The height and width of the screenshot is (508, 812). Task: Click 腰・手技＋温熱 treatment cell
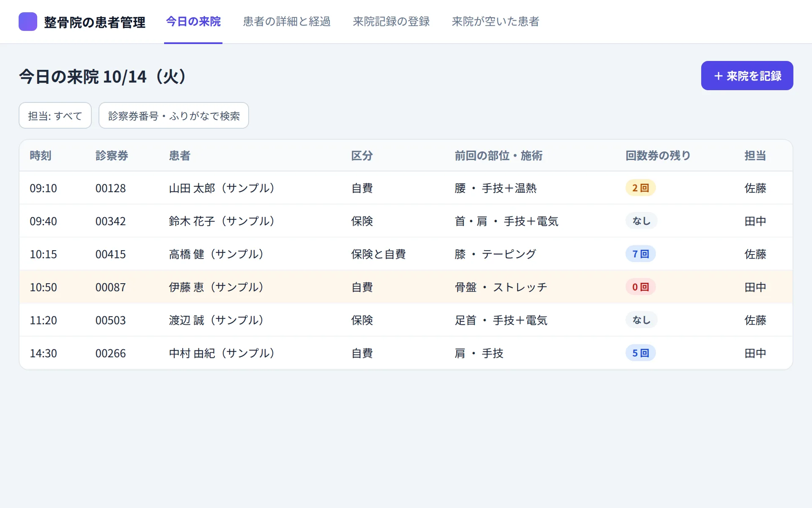496,188
